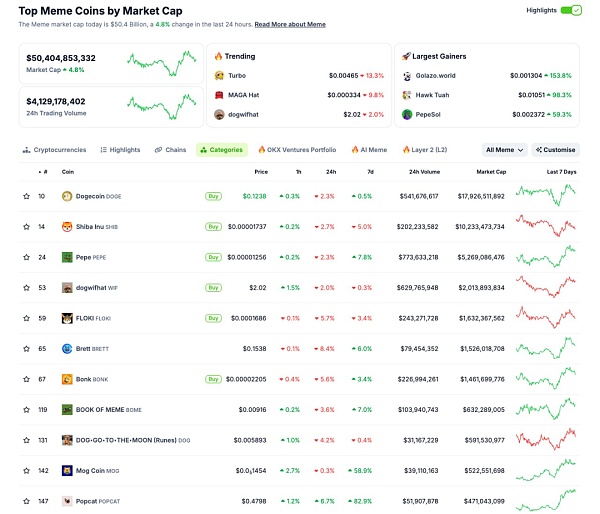Click the Bonk coin icon

(67, 379)
